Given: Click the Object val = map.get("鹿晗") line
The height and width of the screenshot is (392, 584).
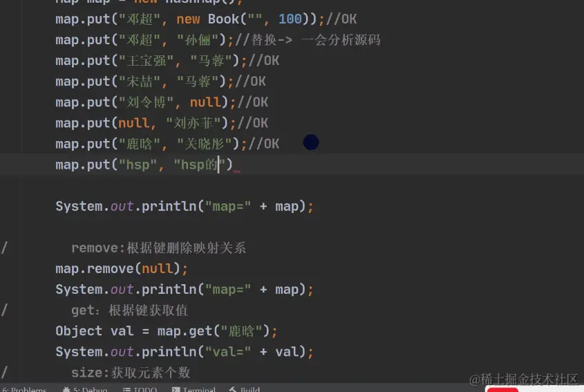Looking at the screenshot, I should 166,331.
